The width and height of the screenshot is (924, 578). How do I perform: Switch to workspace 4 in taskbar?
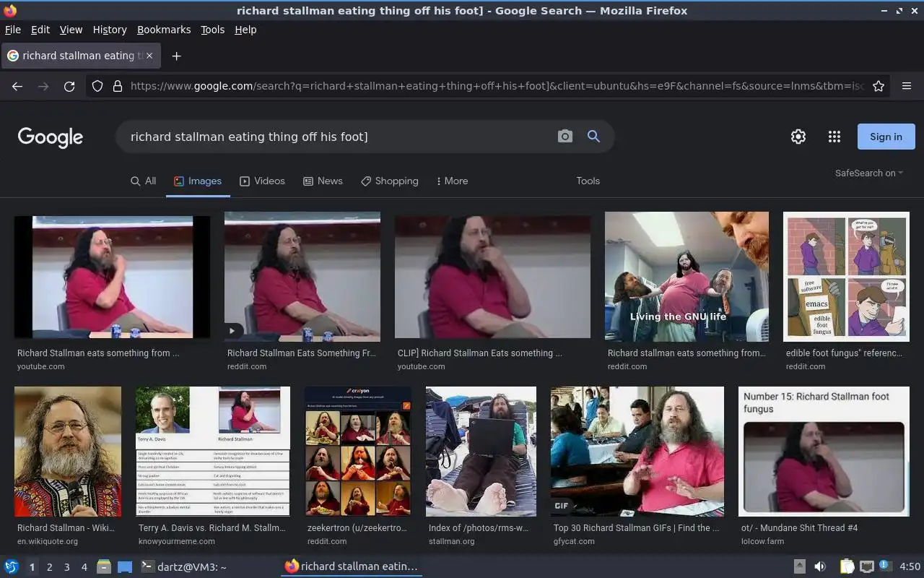(x=84, y=567)
